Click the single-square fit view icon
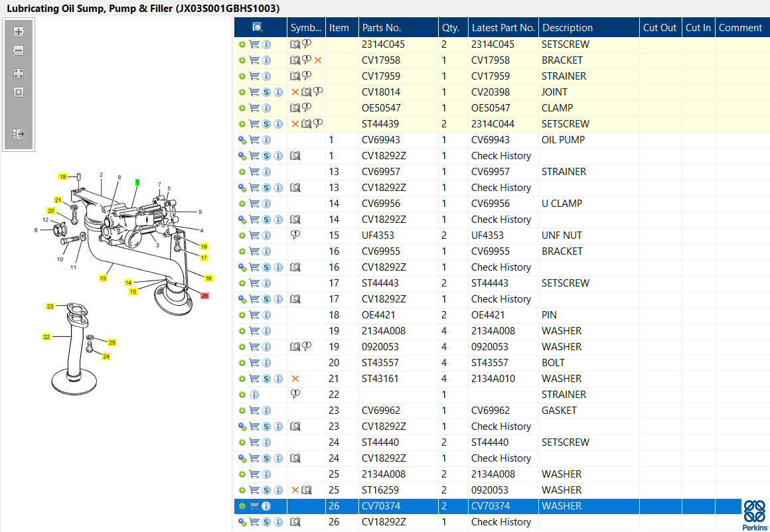The width and height of the screenshot is (770, 532). tap(19, 92)
